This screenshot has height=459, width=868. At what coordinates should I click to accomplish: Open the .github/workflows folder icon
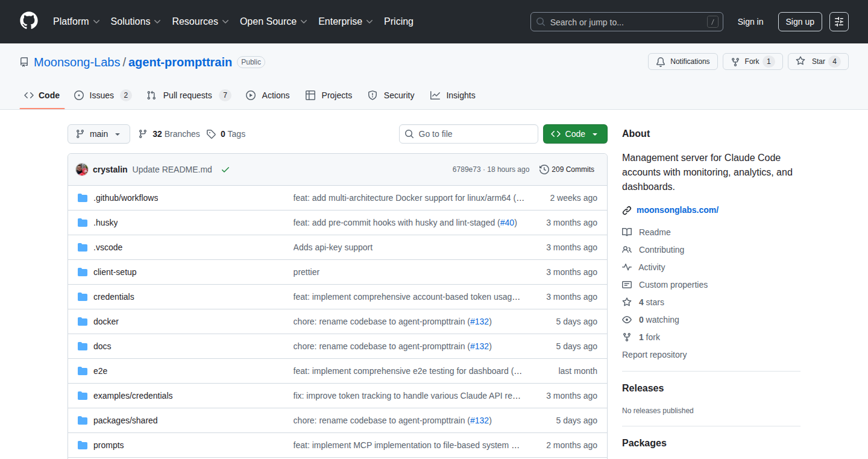[83, 198]
